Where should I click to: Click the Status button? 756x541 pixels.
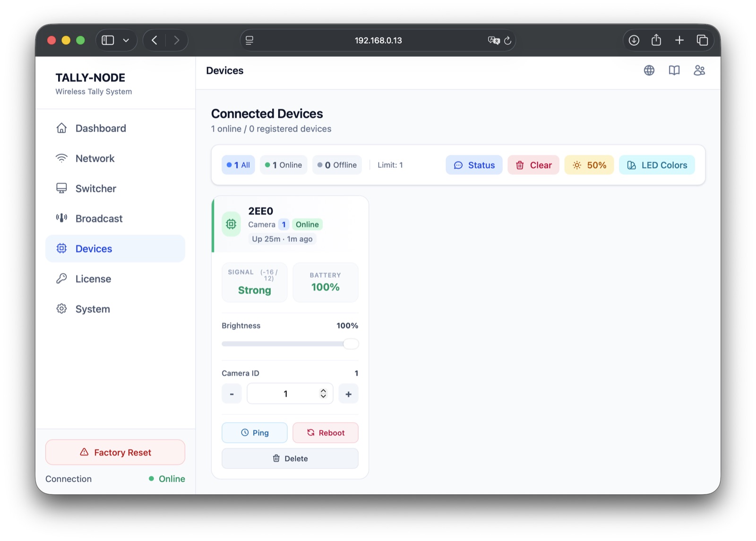474,165
